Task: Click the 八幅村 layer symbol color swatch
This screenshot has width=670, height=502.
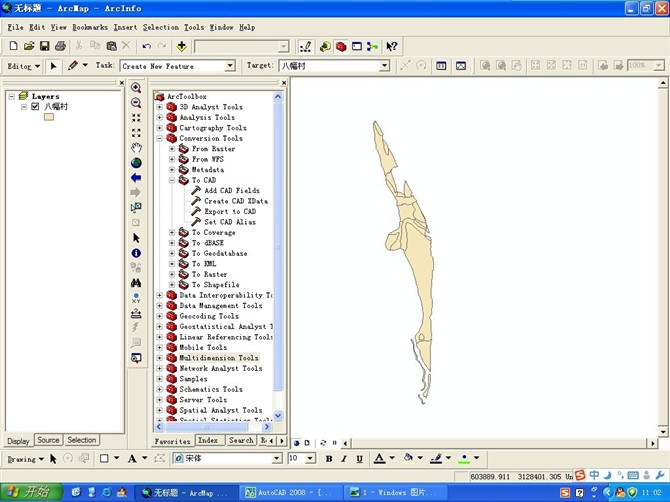Action: (x=48, y=118)
